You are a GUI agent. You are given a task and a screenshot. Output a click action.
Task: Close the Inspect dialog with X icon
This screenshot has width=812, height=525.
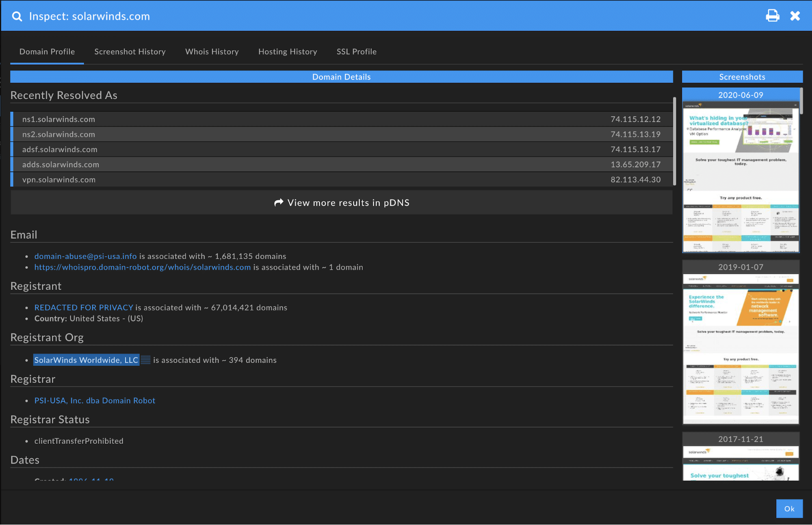(x=795, y=16)
